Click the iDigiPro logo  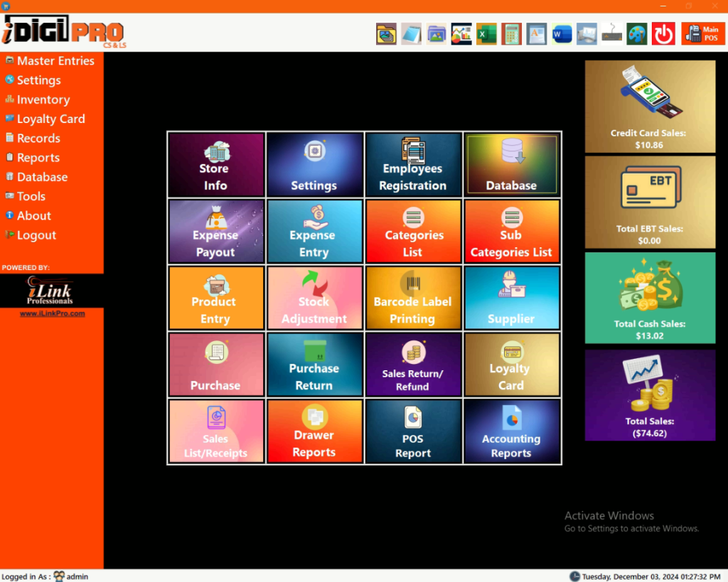(63, 31)
